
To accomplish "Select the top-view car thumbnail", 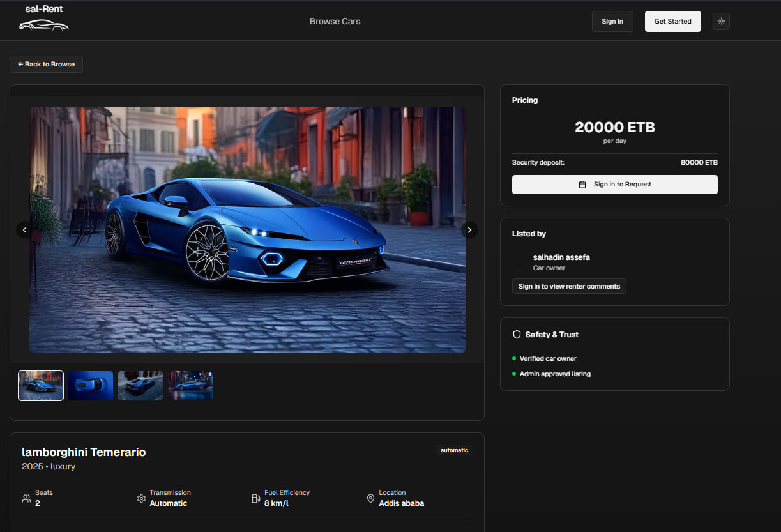I will [x=91, y=386].
